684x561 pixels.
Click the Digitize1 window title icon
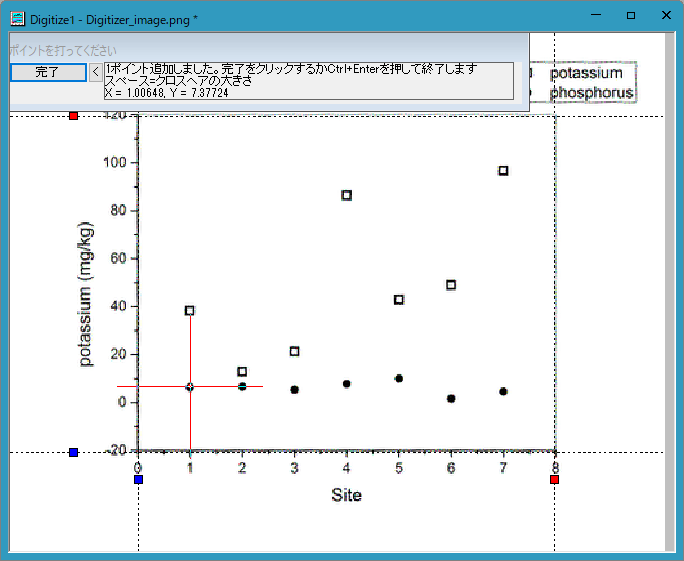pos(18,19)
